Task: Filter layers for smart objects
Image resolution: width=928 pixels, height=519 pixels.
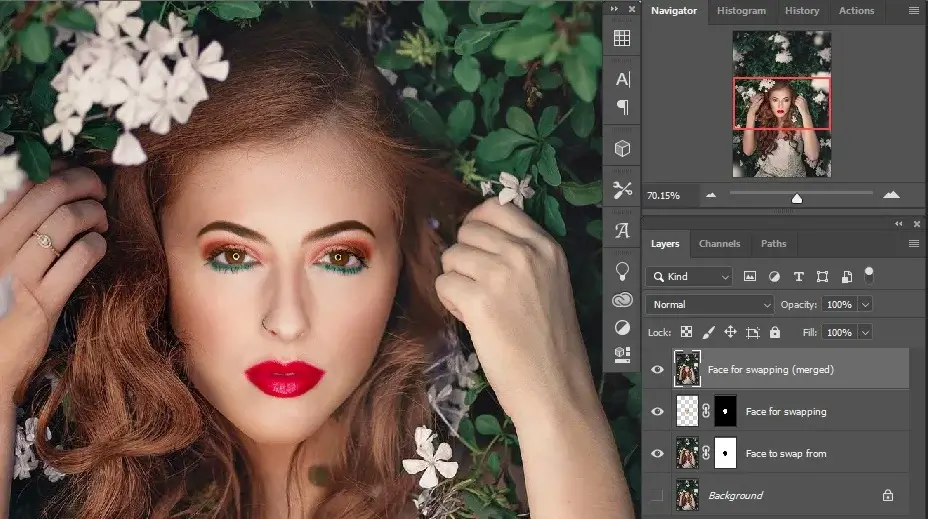Action: [x=847, y=276]
